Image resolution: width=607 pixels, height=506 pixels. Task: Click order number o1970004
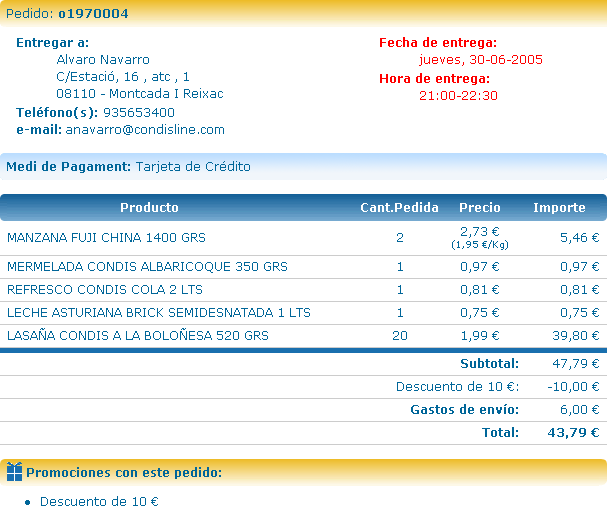93,14
